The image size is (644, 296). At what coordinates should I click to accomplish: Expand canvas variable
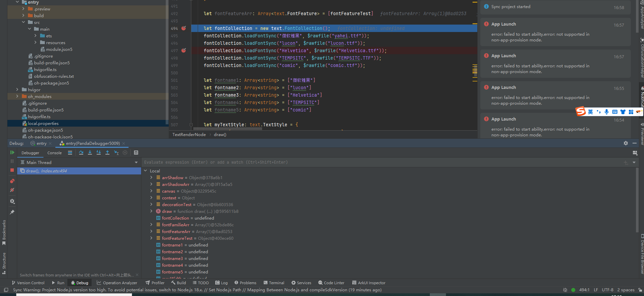click(x=151, y=191)
